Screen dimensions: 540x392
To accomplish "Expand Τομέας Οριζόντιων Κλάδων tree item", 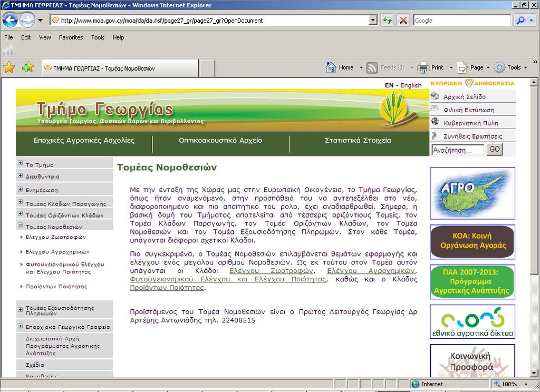I will [21, 214].
